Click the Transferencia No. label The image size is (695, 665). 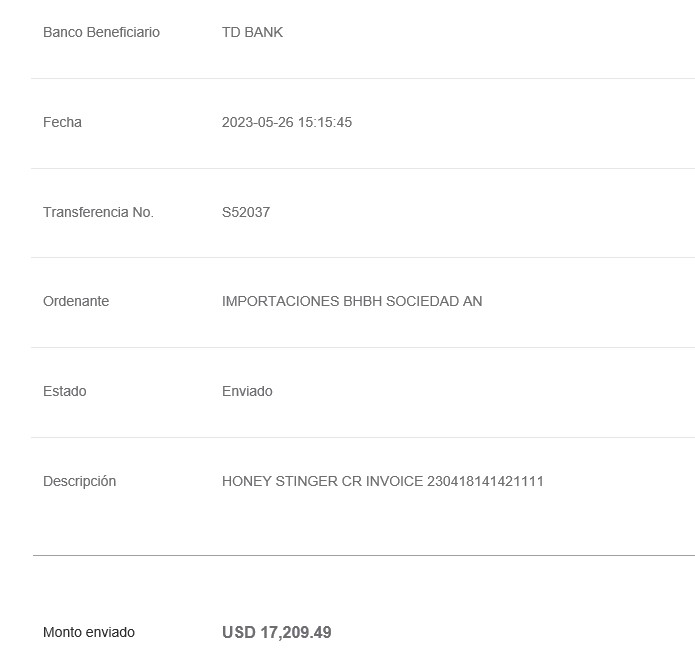(x=98, y=212)
